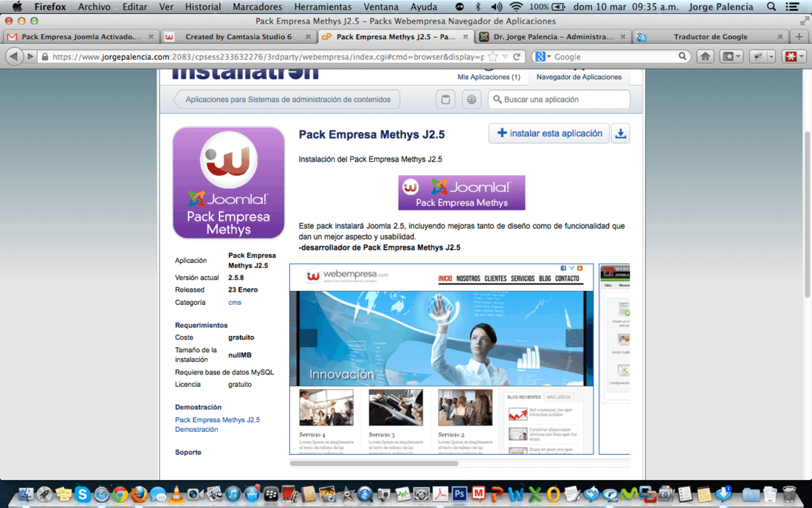This screenshot has height=508, width=812.
Task: Open Finder from the Dock
Action: [26, 495]
